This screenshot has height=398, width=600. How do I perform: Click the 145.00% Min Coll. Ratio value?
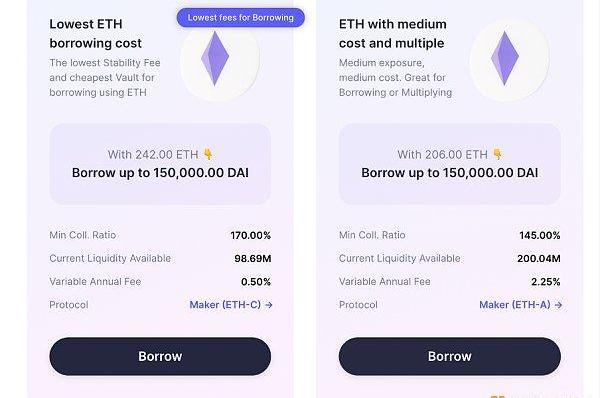tap(540, 235)
